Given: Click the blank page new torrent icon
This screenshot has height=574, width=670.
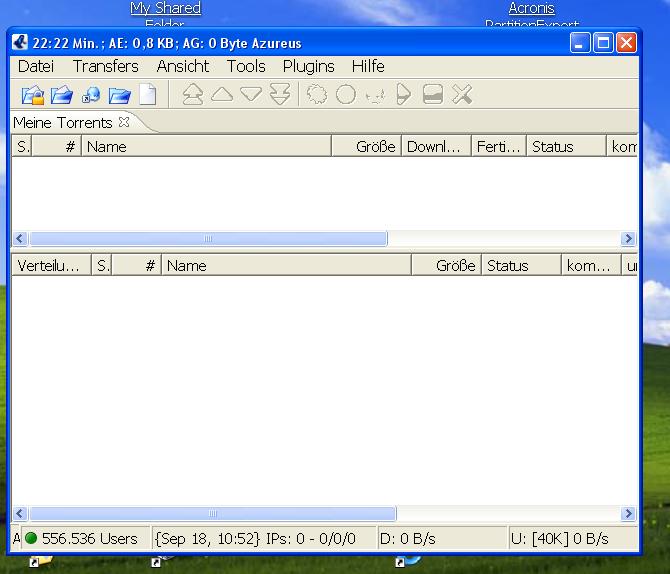Looking at the screenshot, I should pyautogui.click(x=148, y=94).
